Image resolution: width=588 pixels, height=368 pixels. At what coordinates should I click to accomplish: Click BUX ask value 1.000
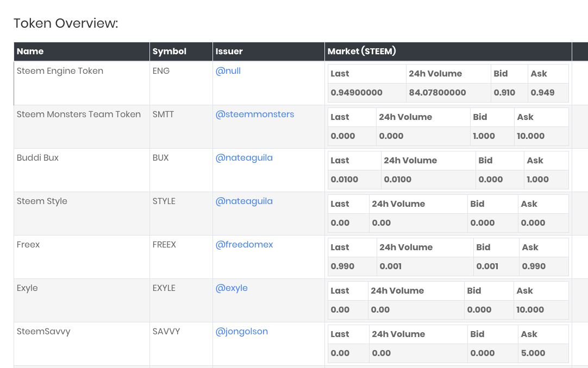coord(538,179)
